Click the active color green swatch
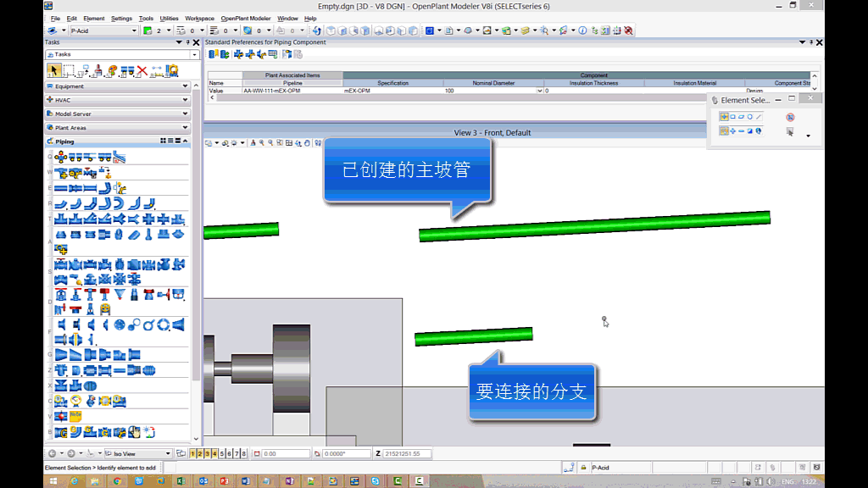The height and width of the screenshot is (488, 868). pyautogui.click(x=147, y=30)
